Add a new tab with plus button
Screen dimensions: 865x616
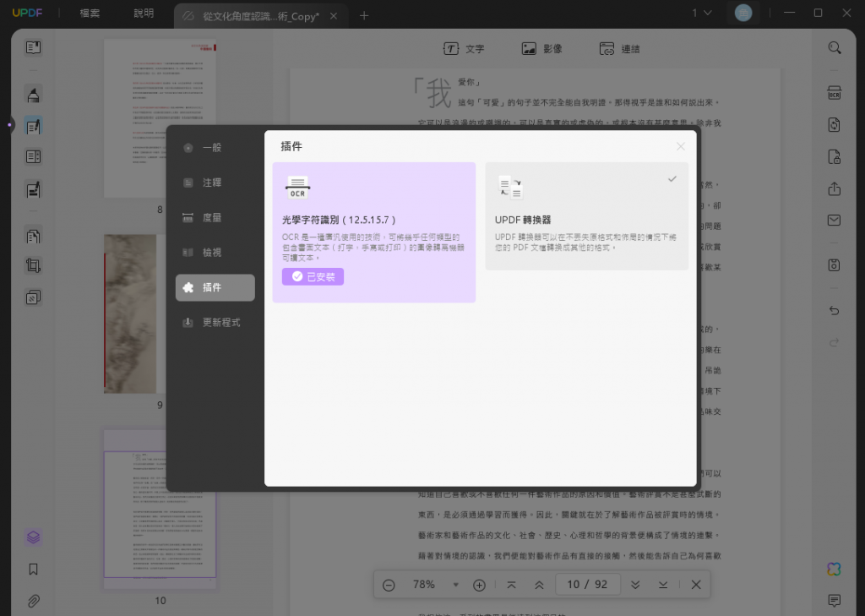[x=364, y=16]
